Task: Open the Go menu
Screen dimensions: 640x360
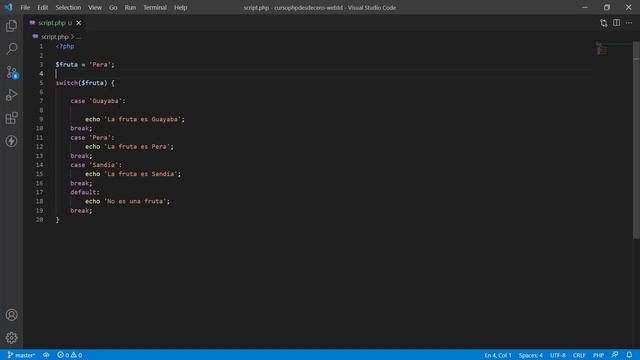Action: click(x=113, y=7)
